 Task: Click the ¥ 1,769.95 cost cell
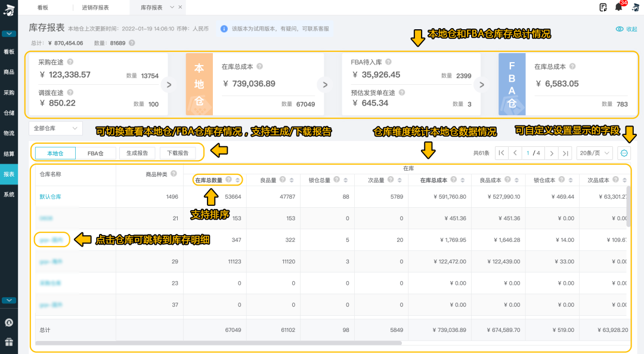pos(453,240)
